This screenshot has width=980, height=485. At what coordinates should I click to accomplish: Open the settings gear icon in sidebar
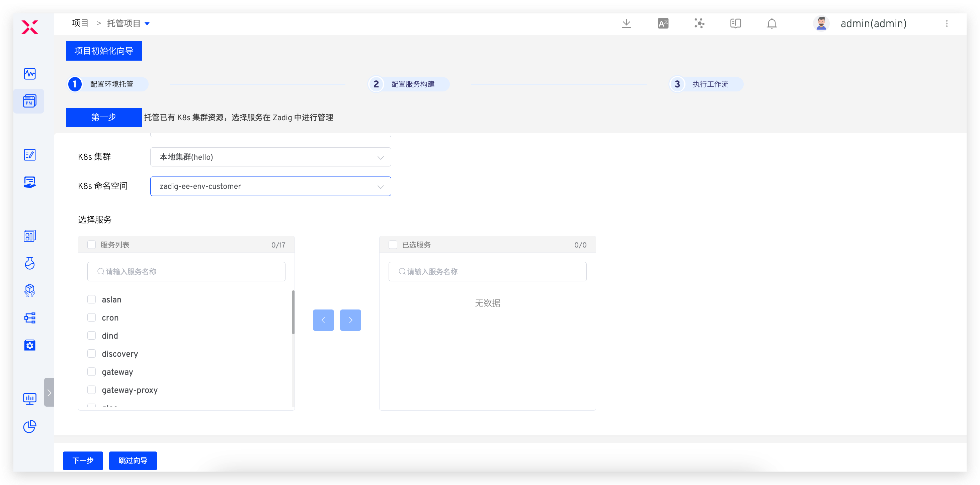[x=30, y=345]
